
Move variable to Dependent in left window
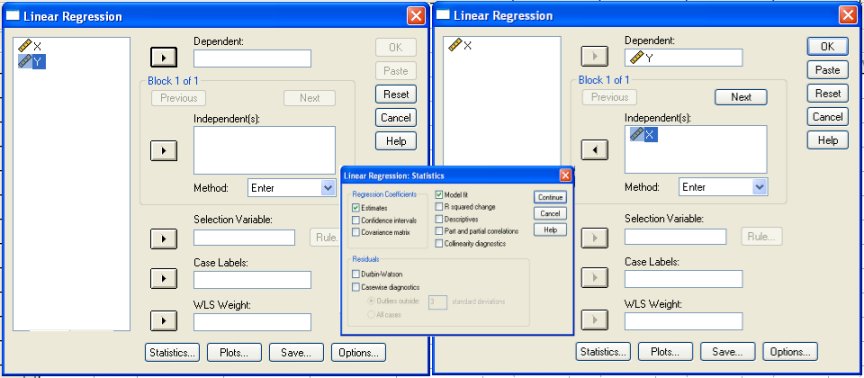(x=164, y=57)
